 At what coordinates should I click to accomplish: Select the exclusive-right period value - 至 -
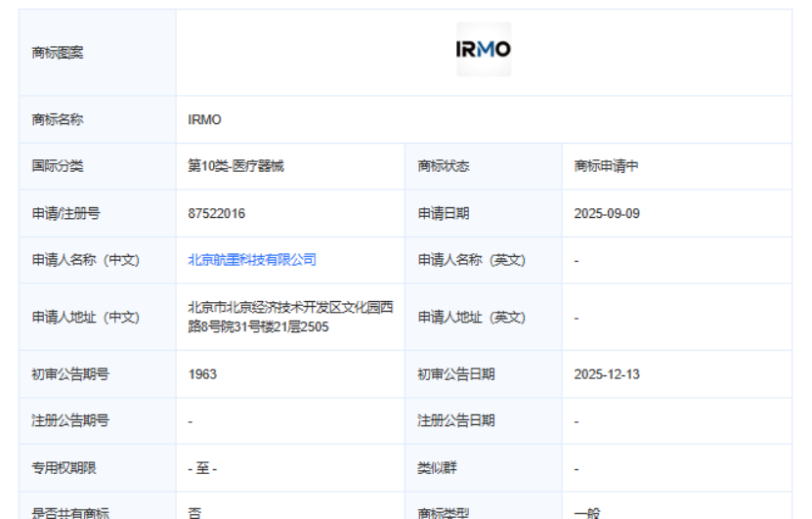point(202,468)
